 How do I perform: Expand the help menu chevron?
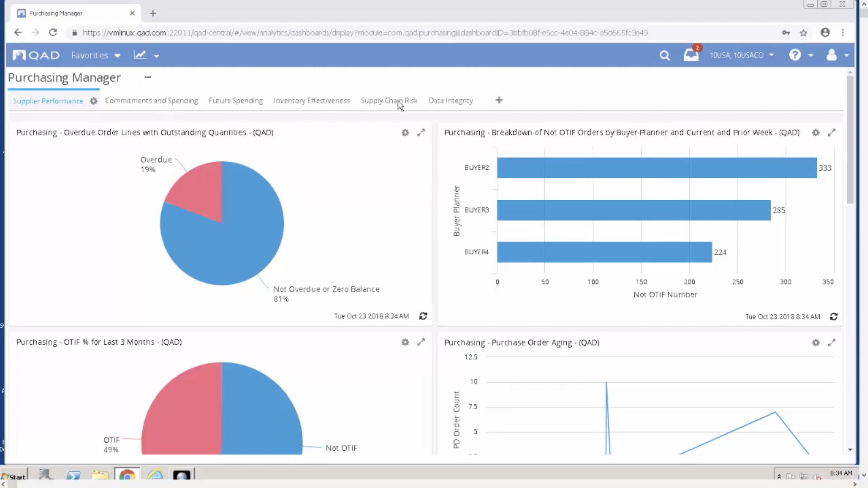point(811,55)
